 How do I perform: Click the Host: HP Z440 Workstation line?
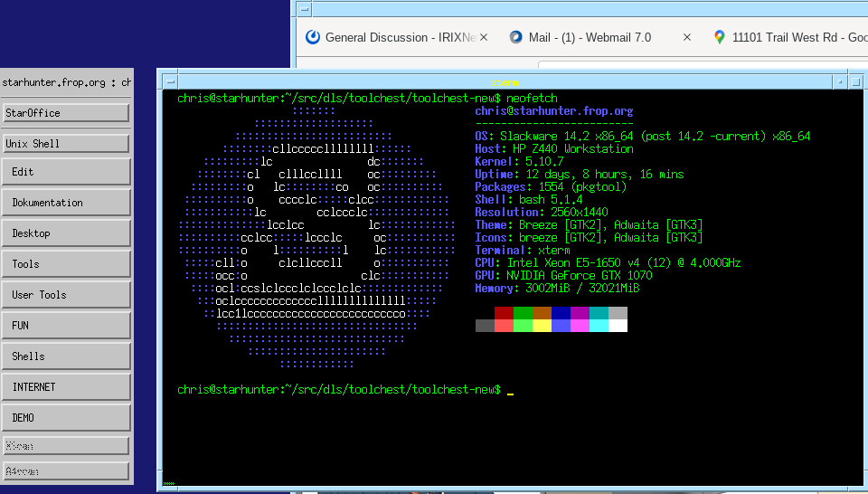[554, 149]
